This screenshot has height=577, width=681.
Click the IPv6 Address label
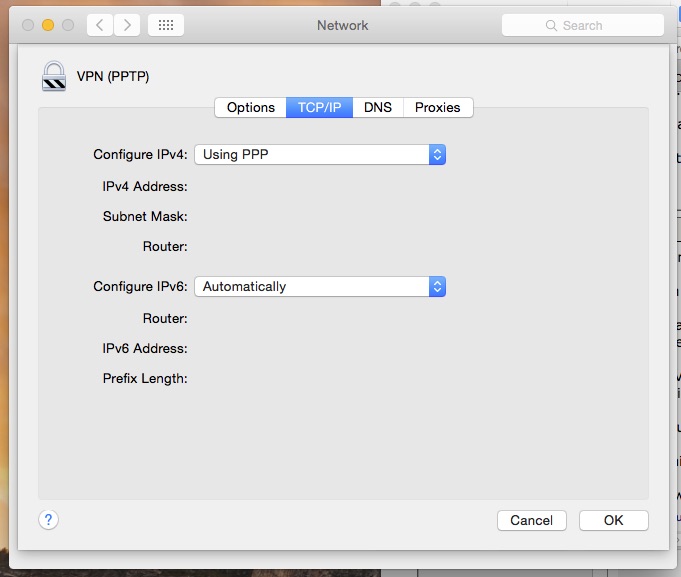[x=145, y=349]
